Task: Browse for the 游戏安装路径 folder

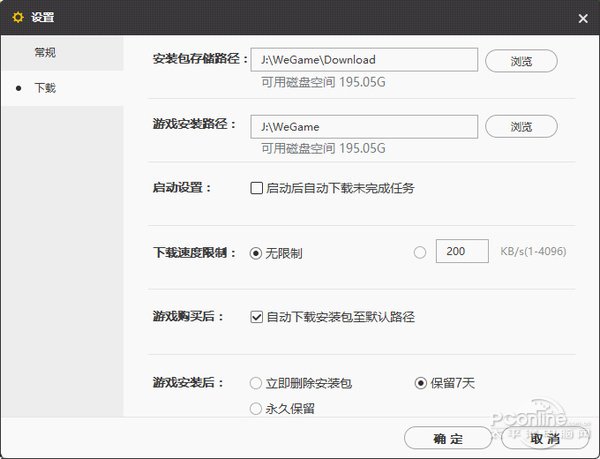Action: click(x=521, y=127)
